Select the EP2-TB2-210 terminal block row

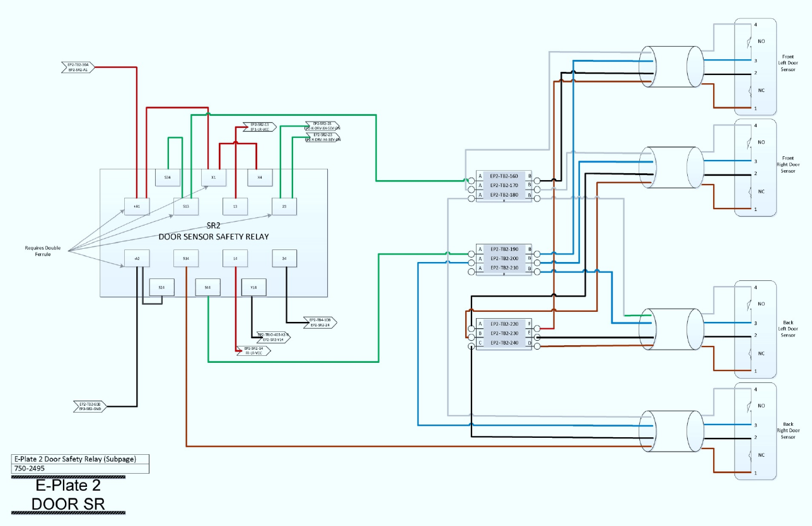504,268
